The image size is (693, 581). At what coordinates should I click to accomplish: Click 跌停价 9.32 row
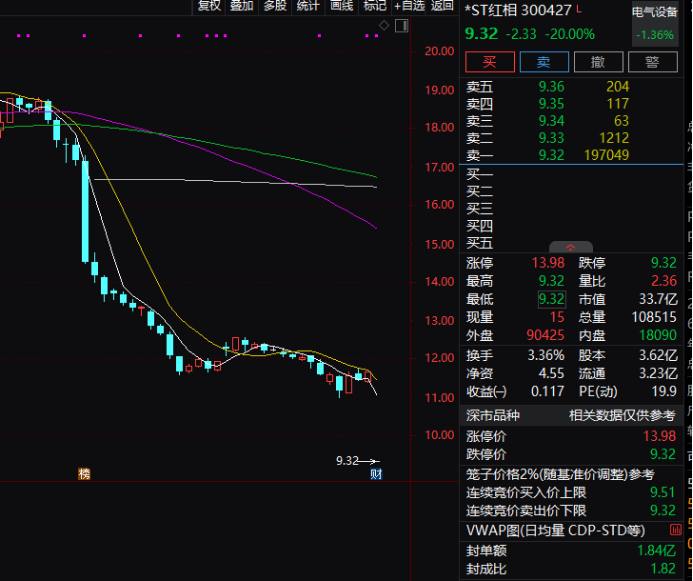pyautogui.click(x=571, y=454)
